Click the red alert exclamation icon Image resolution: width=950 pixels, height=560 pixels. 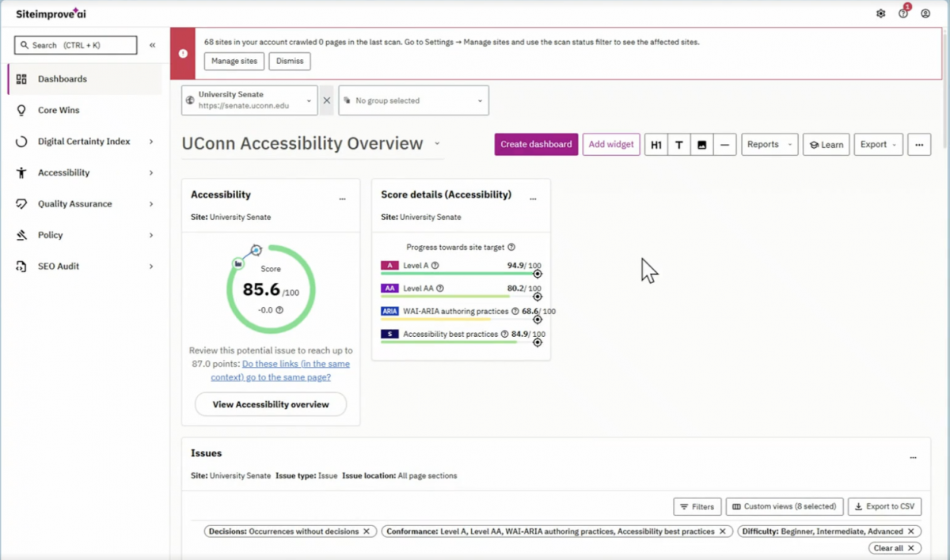coord(183,54)
